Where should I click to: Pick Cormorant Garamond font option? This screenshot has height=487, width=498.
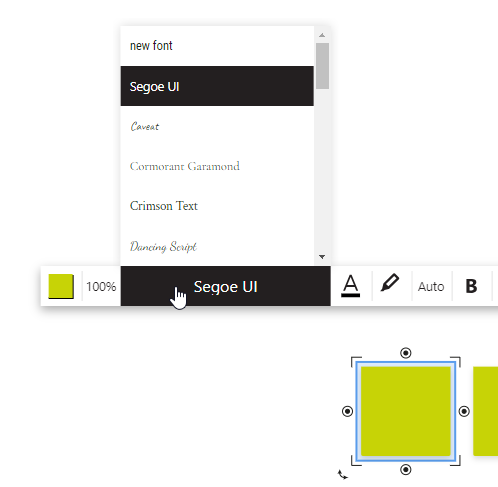point(217,166)
